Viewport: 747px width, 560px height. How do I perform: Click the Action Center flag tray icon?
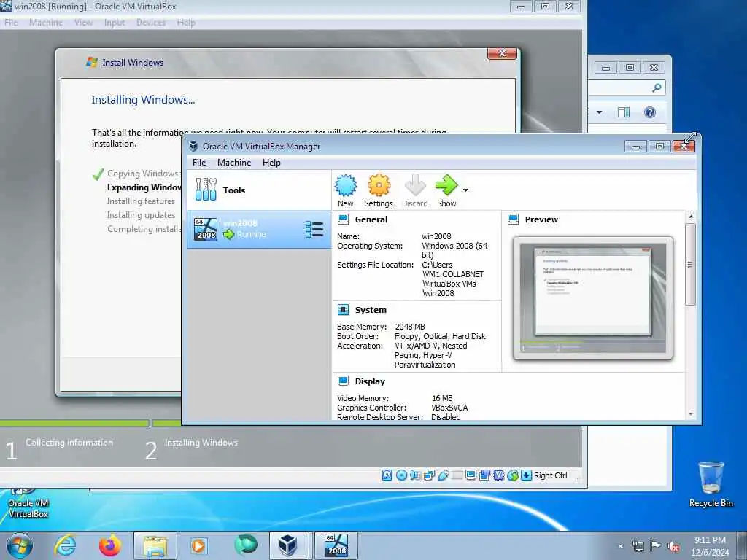[656, 545]
